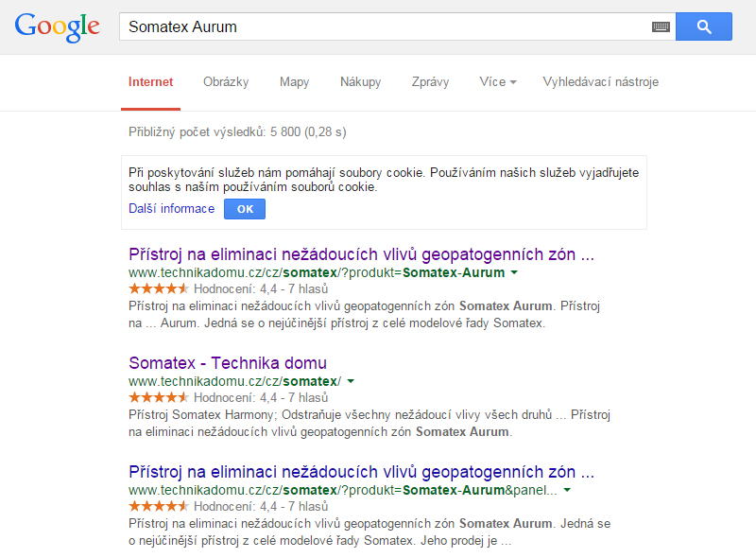Click the Další informace cookie link
This screenshot has width=756, height=558.
[171, 208]
